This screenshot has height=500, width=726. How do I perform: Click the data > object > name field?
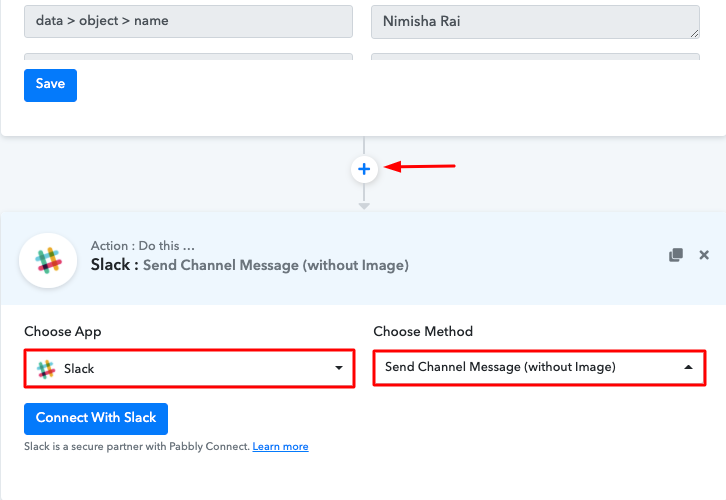point(188,21)
